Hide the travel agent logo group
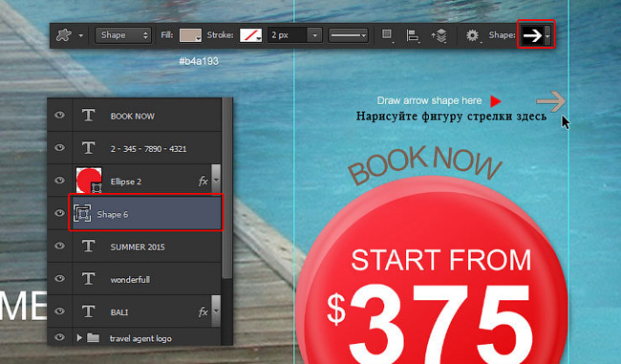 tap(59, 337)
